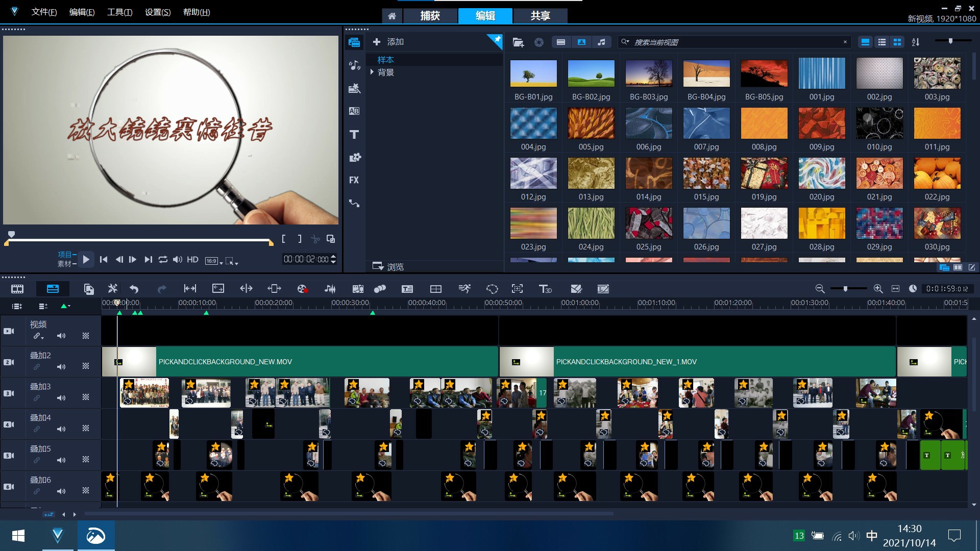Click the copy-to-library icon under preview
Screen dimensions: 980x551
coord(331,239)
